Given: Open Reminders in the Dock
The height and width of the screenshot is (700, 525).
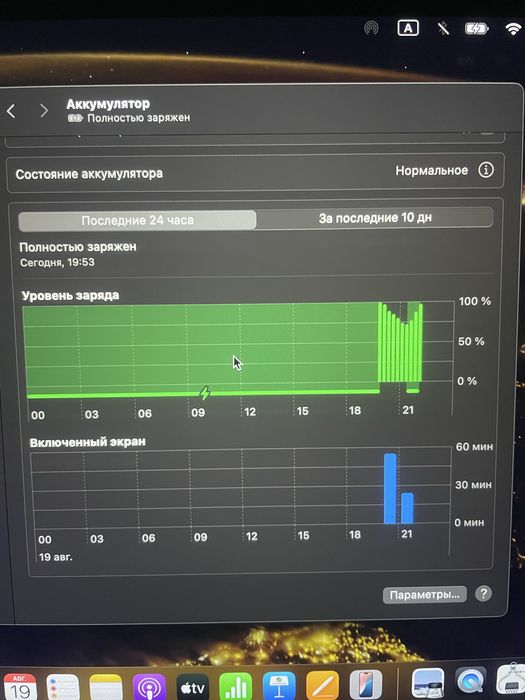Looking at the screenshot, I should click(63, 687).
